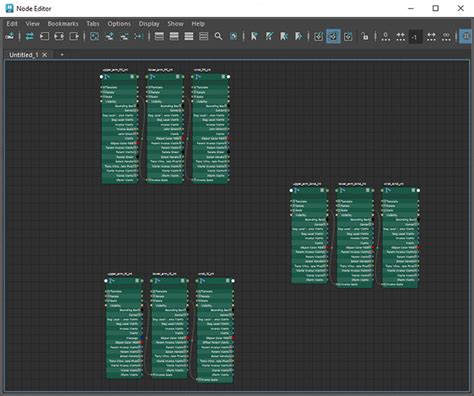This screenshot has width=474, height=396.
Task: Click the -1 depth input field
Action: [x=416, y=36]
